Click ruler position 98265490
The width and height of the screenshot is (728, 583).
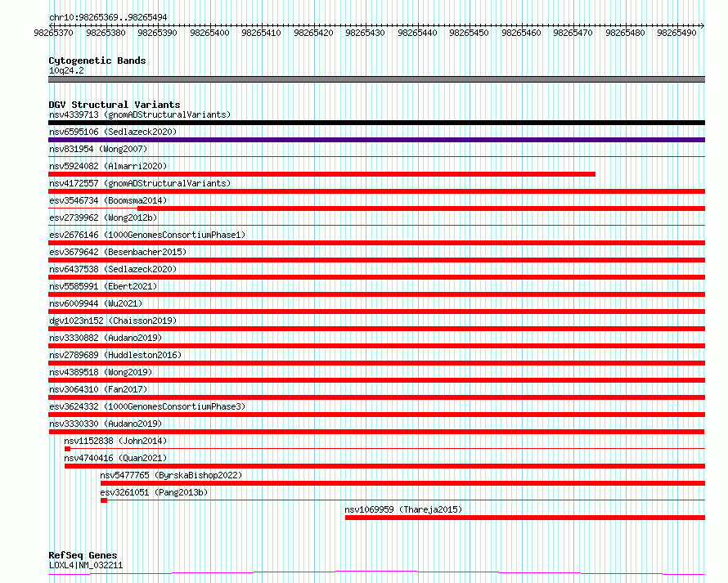676,33
